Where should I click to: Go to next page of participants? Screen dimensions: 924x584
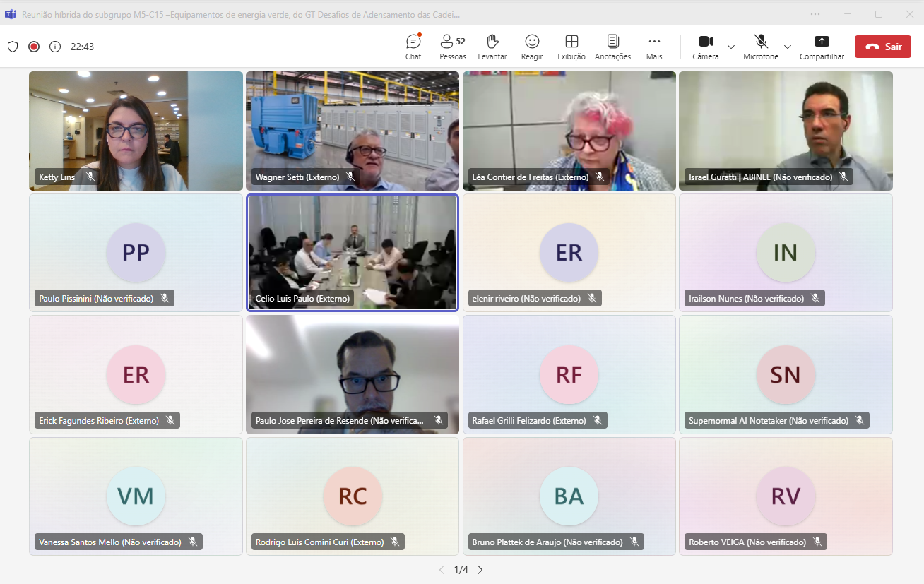coord(480,569)
